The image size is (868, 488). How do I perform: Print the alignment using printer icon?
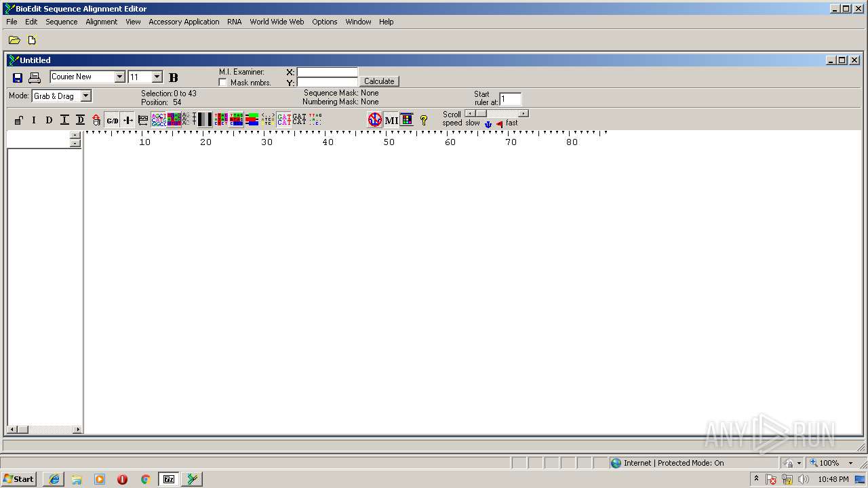click(x=35, y=78)
